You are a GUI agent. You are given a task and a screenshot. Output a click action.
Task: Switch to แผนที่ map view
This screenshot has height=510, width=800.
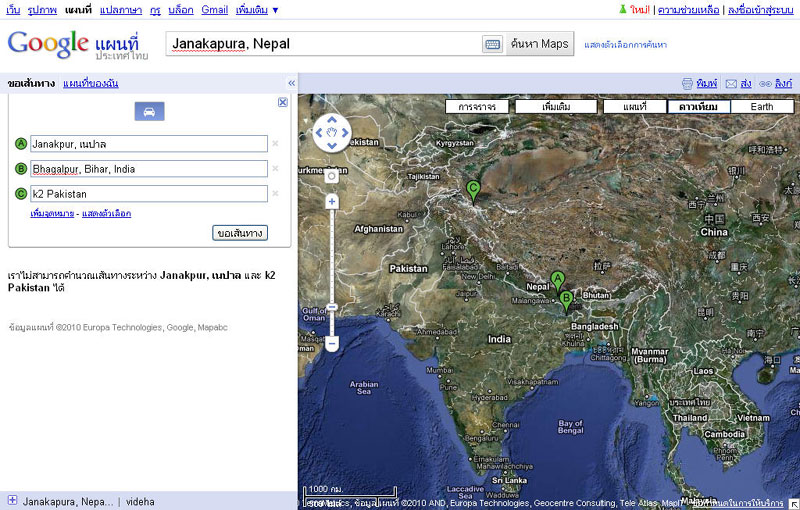635,107
